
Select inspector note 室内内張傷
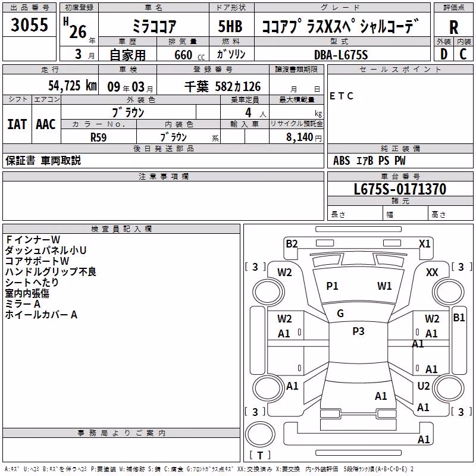27,293
